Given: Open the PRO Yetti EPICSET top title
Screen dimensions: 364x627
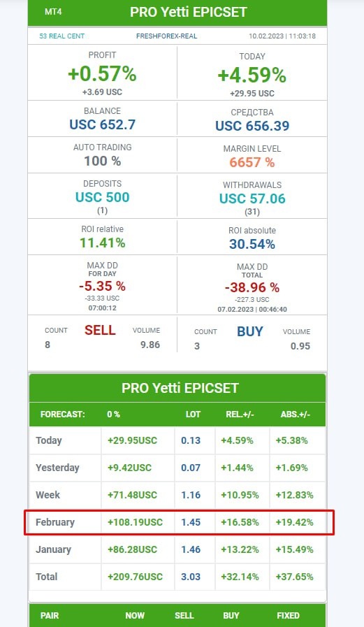Looking at the screenshot, I should pyautogui.click(x=188, y=12).
